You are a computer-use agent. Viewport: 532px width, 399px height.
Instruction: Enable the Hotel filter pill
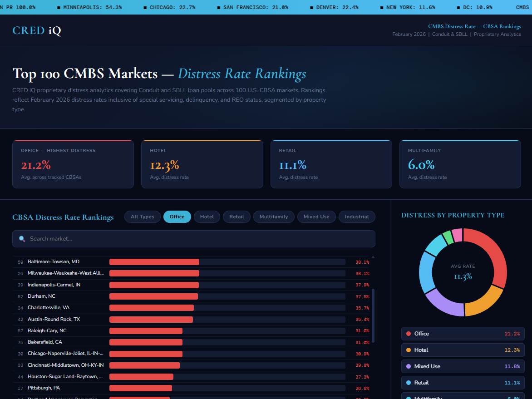coord(207,217)
